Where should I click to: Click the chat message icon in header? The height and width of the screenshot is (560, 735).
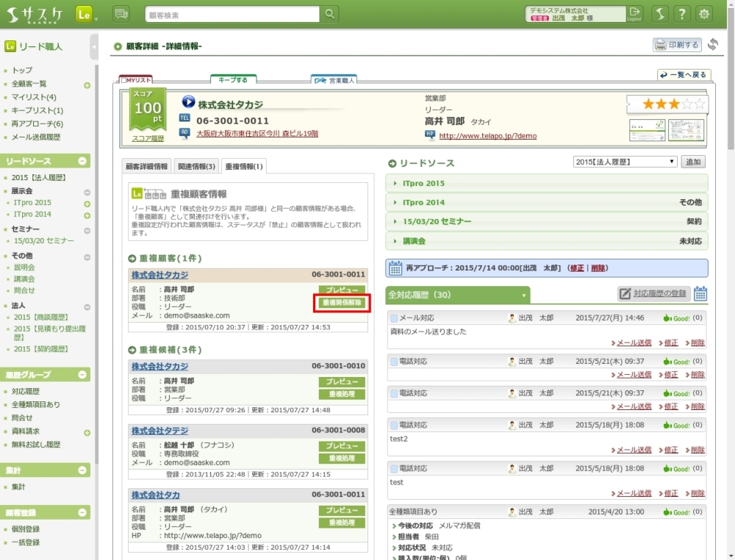121,14
